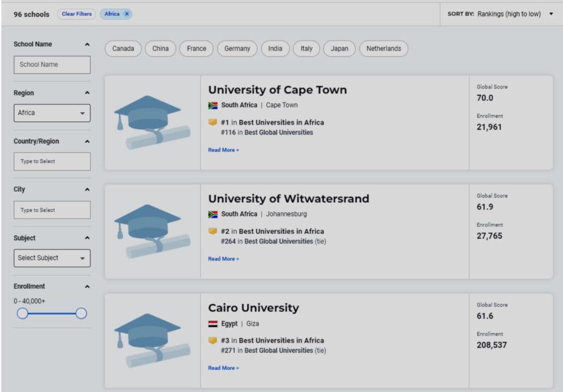Image resolution: width=563 pixels, height=392 pixels.
Task: Click the South Africa flag beside University of Witwatersrand
Action: [x=214, y=213]
